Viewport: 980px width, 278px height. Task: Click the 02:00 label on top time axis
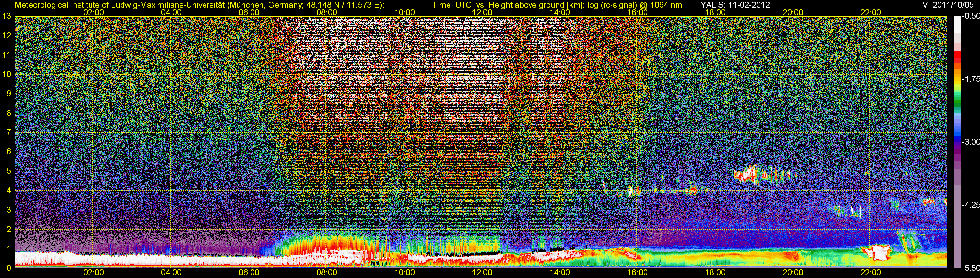[x=93, y=12]
